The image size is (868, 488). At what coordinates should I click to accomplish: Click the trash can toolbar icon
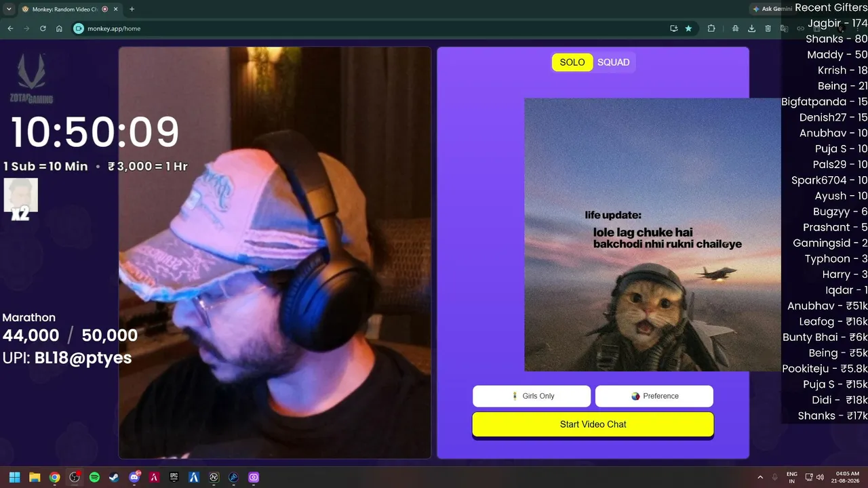click(x=768, y=28)
